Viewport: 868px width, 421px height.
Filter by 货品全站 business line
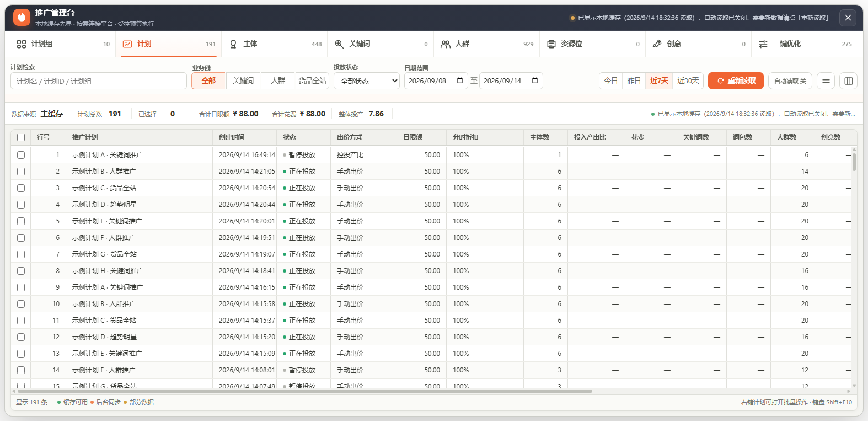312,81
